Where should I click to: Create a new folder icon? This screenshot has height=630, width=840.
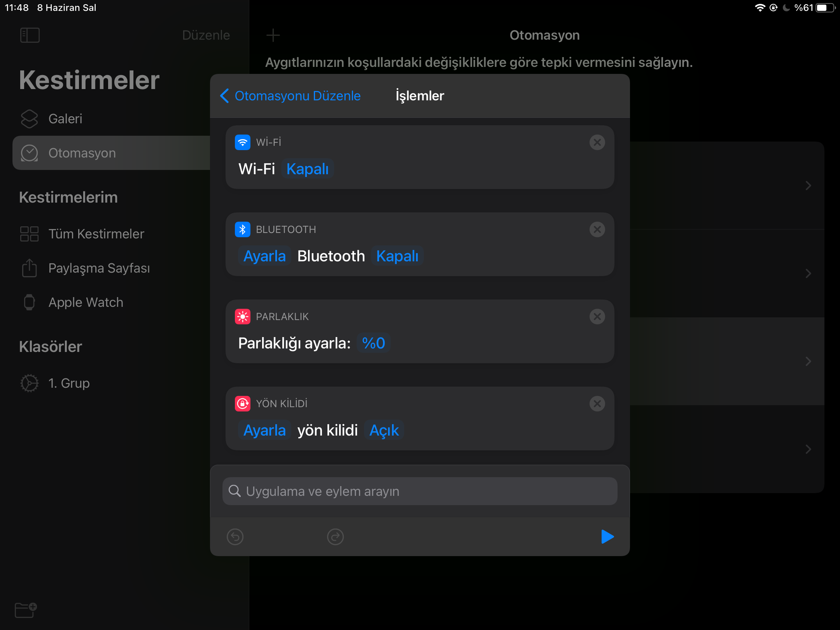click(26, 610)
